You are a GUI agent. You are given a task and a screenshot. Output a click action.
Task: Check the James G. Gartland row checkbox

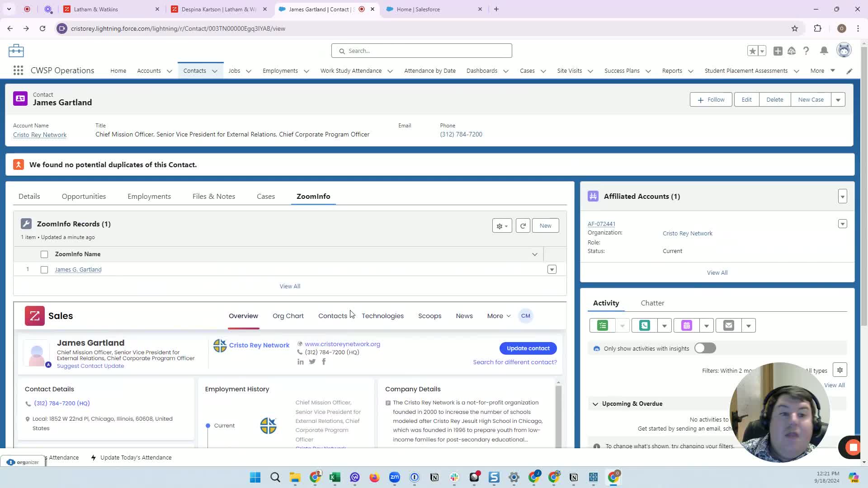[x=44, y=270]
